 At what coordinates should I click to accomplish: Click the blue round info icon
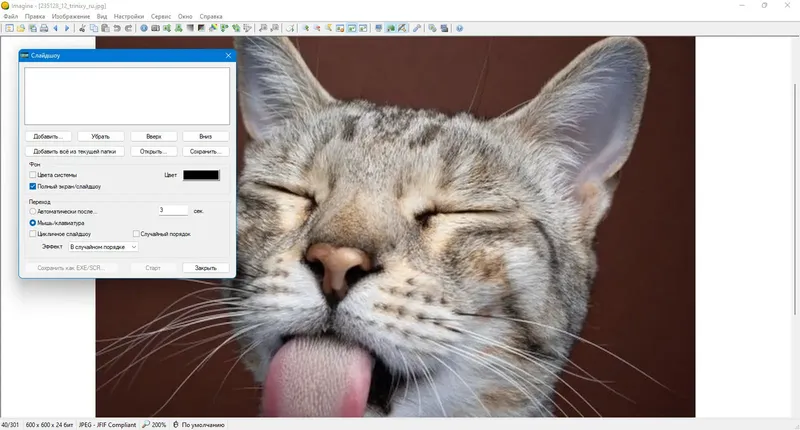(144, 28)
